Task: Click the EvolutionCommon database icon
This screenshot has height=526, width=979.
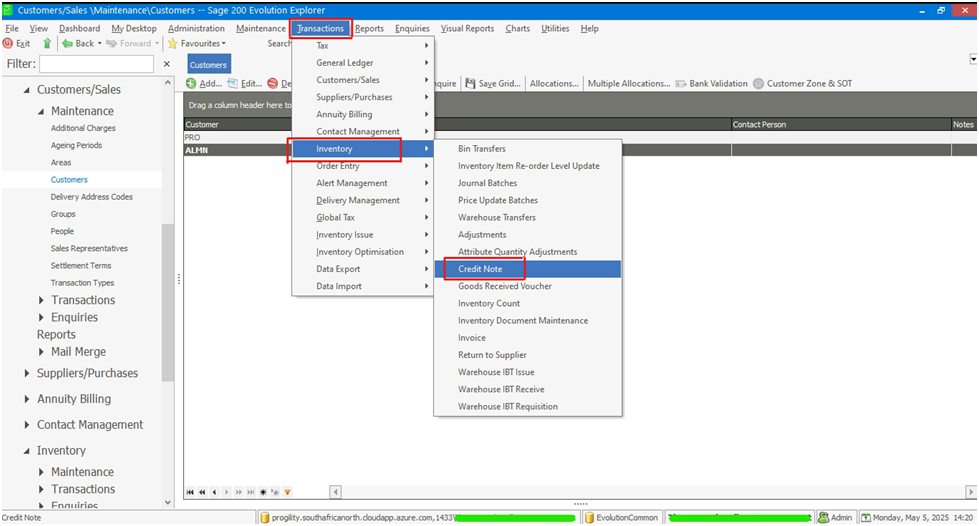Action: [x=589, y=518]
